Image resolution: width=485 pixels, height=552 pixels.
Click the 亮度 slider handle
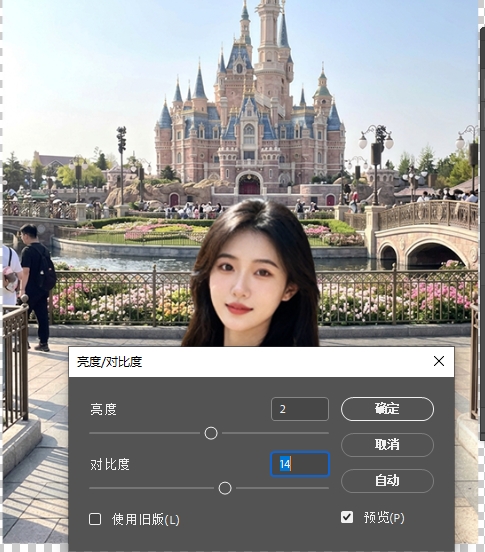click(211, 433)
